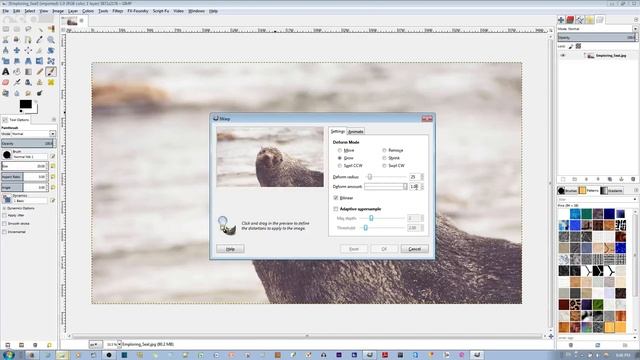640x360 pixels.
Task: Select the Fuzzy Select wand tool
Action: [40, 29]
